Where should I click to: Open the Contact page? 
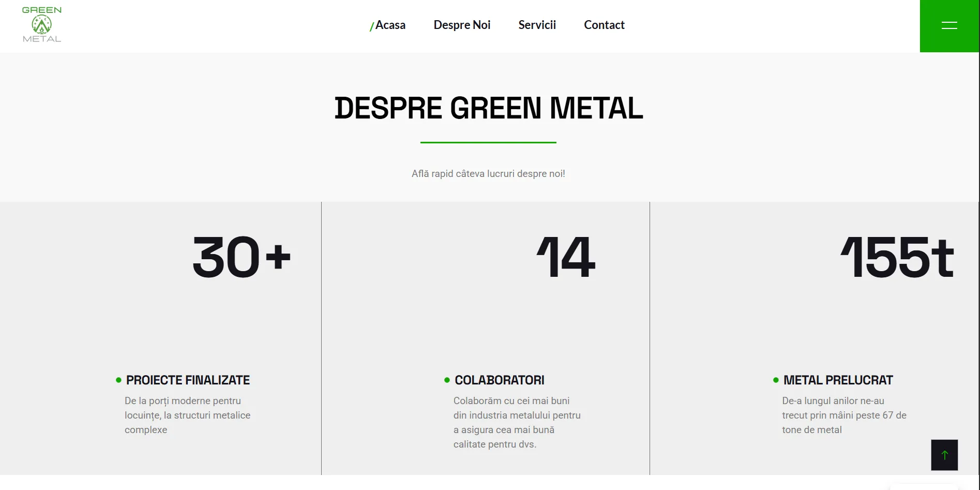pos(604,25)
